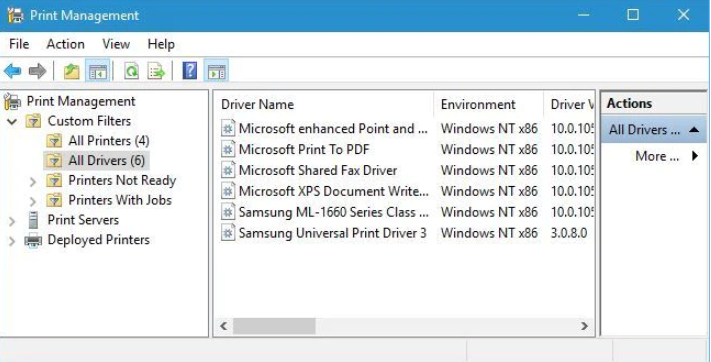Open the More Actions submenu arrow
Viewport: 711px width, 362px height.
695,157
